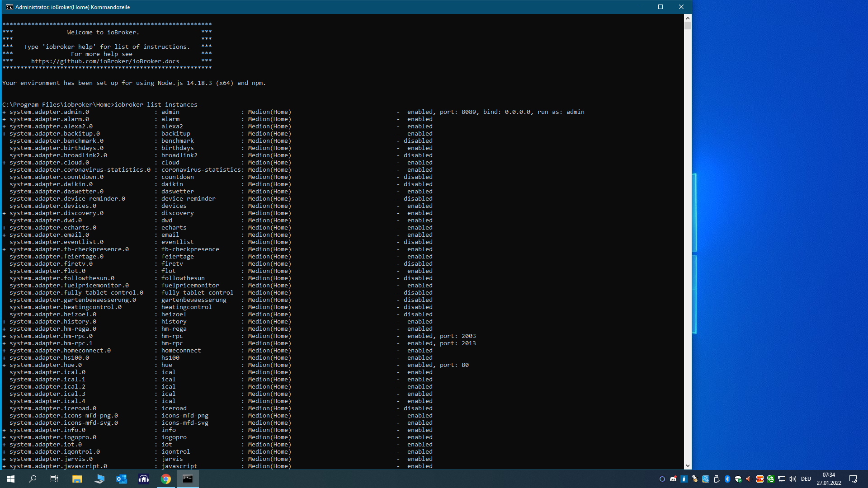This screenshot has width=868, height=488.
Task: Click the system.adapter.hm-rpc.1 entry
Action: click(x=51, y=343)
